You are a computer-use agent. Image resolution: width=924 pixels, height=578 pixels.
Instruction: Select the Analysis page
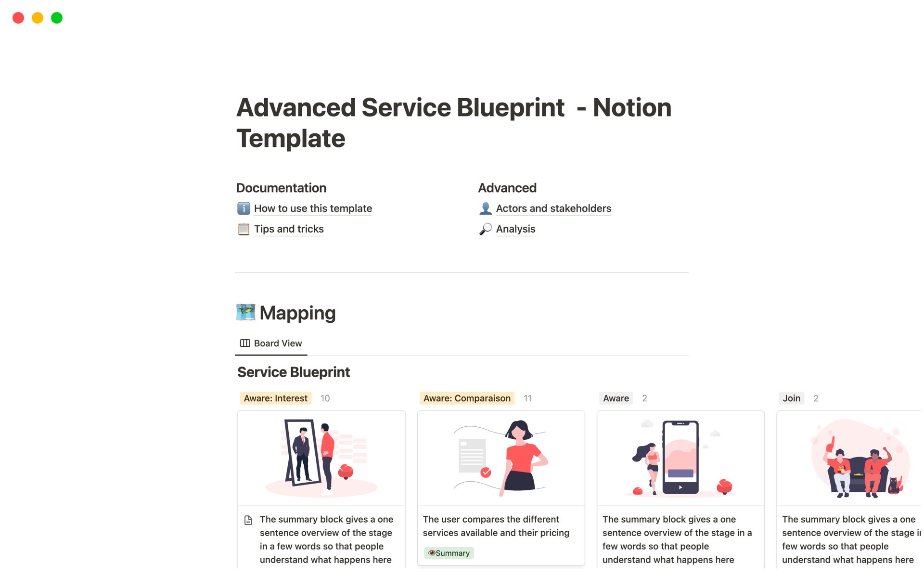tap(515, 228)
